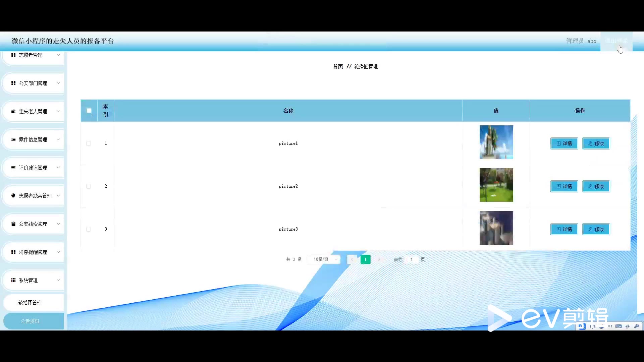Viewport: 644px width, 362px height.
Task: Click the 志愿者线索管理 bulb icon
Action: pos(13,196)
